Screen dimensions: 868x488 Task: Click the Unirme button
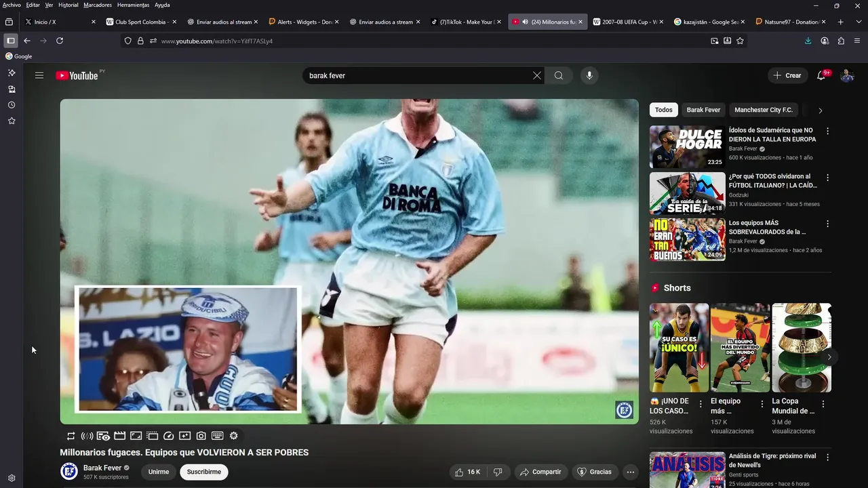159,472
